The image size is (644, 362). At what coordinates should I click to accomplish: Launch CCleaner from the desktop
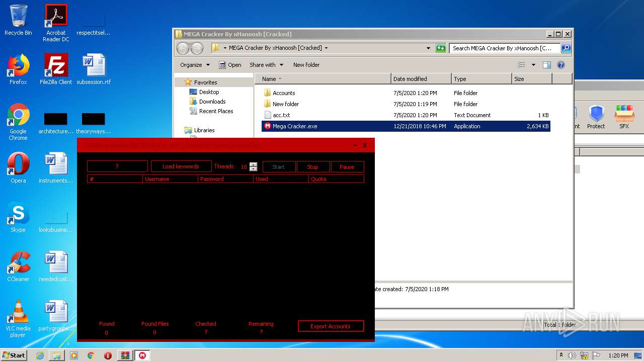click(18, 266)
